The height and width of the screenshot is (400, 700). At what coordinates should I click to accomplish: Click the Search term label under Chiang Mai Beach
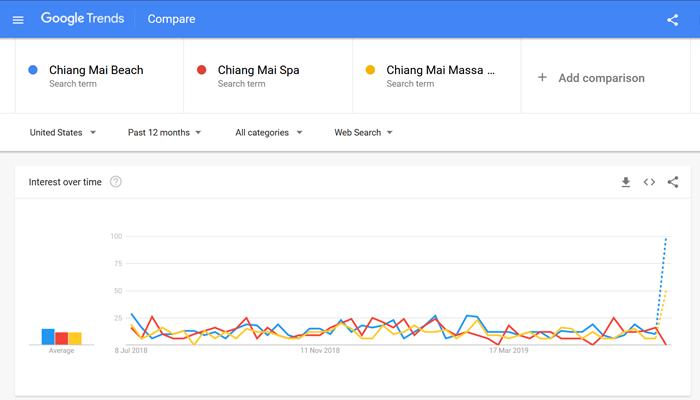coord(73,84)
